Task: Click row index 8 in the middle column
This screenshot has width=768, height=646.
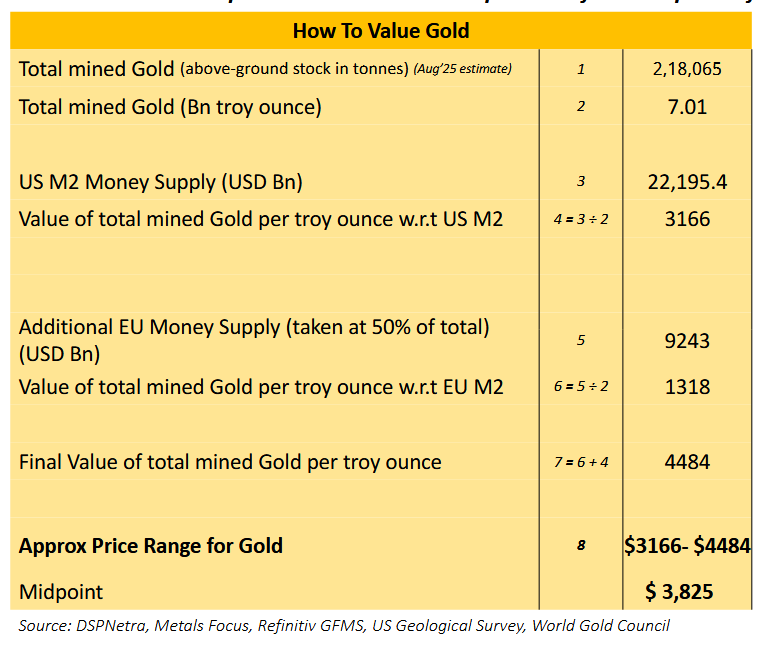Action: [581, 545]
